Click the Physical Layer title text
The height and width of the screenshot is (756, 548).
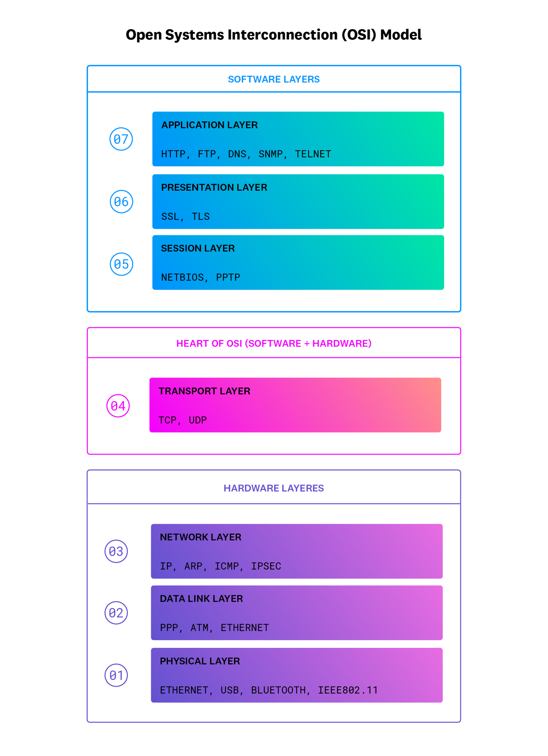(x=200, y=661)
